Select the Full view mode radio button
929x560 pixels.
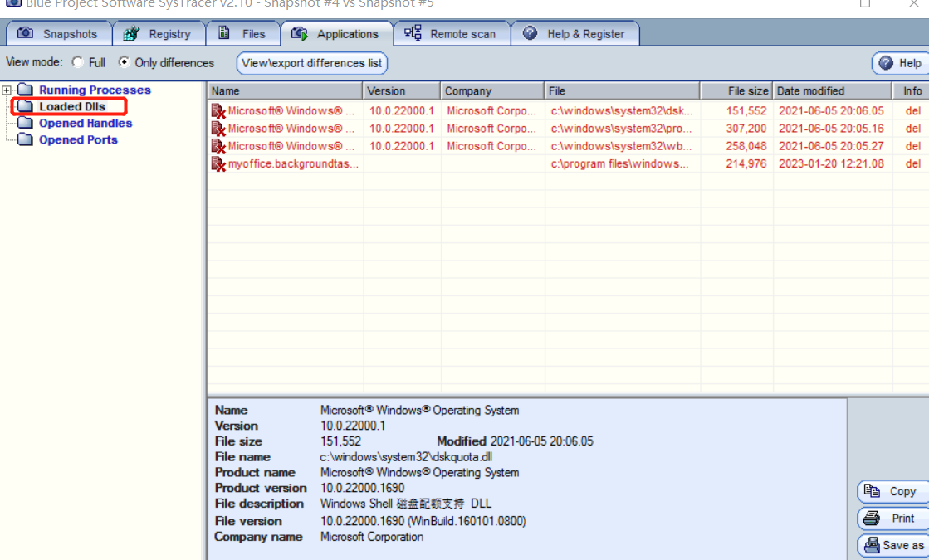(77, 62)
